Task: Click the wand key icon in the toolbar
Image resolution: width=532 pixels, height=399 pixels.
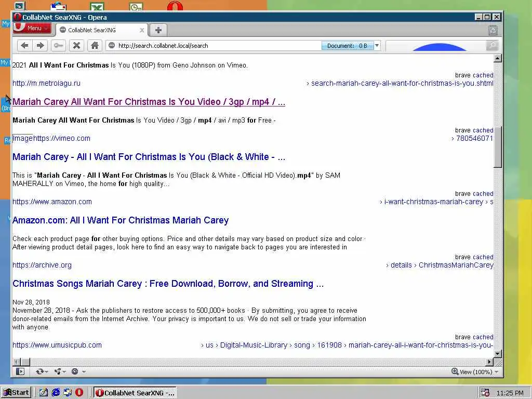Action: tap(58, 46)
